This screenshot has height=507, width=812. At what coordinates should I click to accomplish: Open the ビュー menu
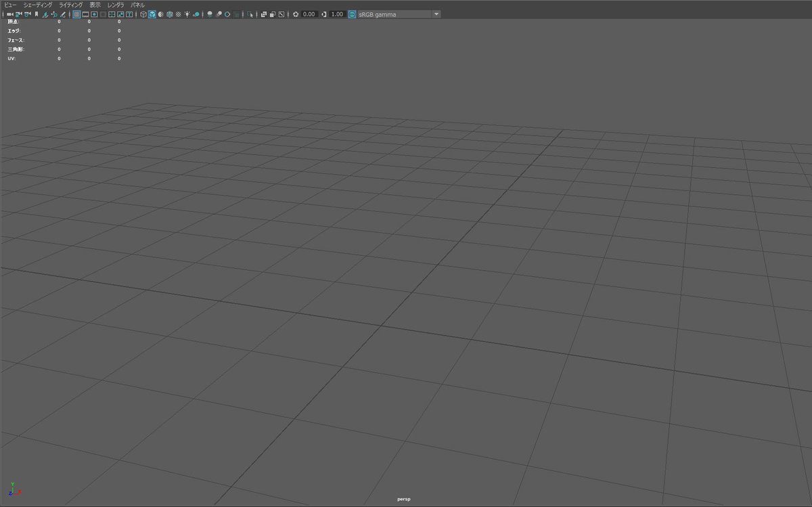tap(10, 5)
